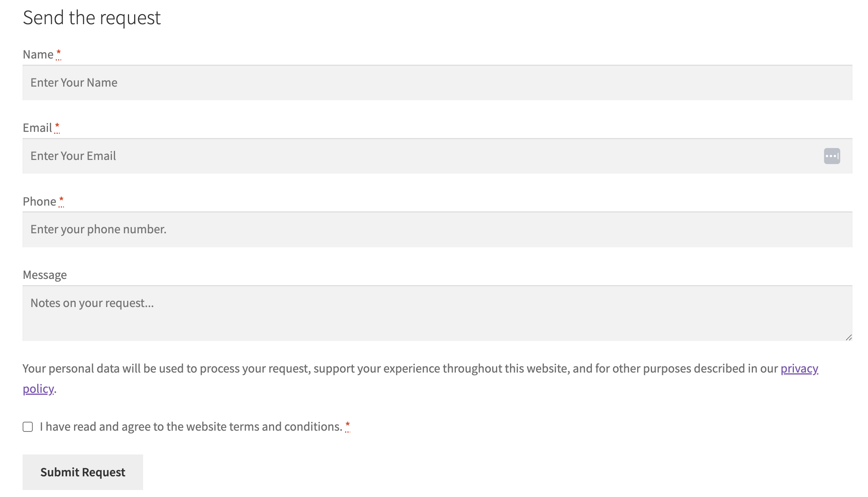
Task: Click the Phone field label
Action: pos(39,202)
